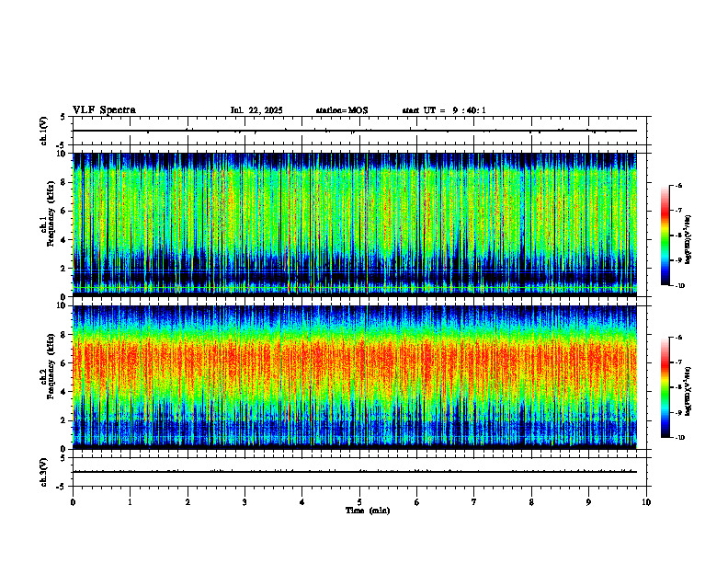
Task: Click the ch.1 color scale log(PSD) label
Action: (x=688, y=240)
